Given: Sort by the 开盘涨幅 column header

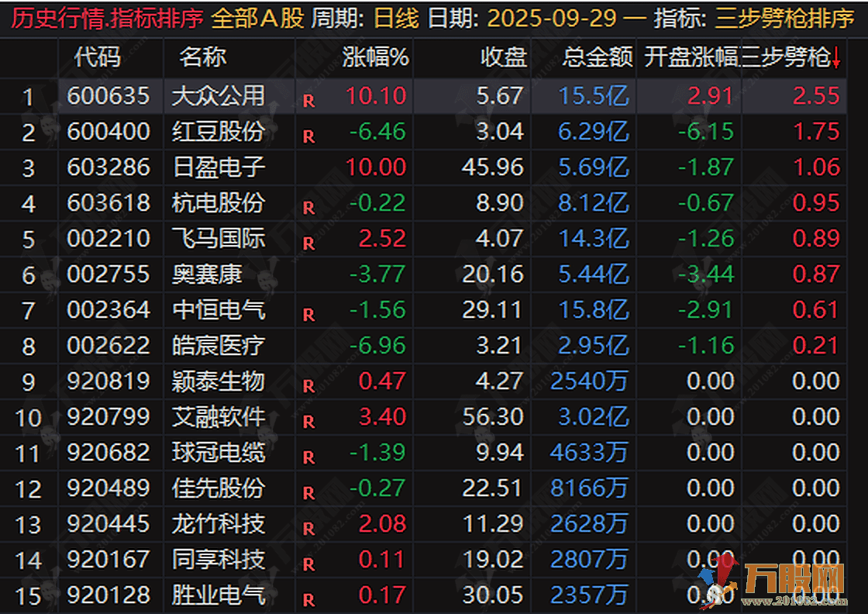Looking at the screenshot, I should pos(691,57).
